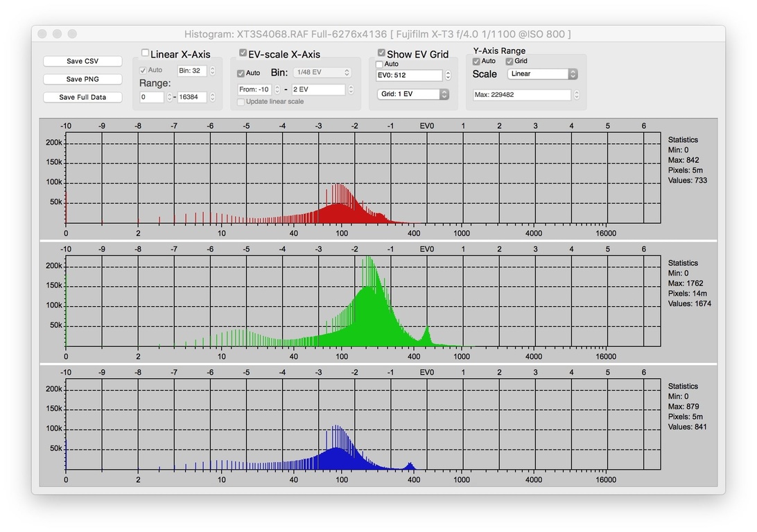
Task: Click the stepper beside From: -10 field
Action: pyautogui.click(x=277, y=90)
